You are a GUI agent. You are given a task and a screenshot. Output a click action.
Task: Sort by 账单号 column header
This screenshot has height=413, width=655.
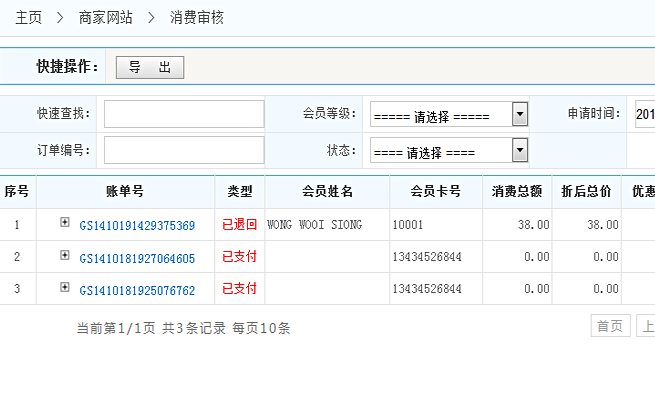coord(125,191)
